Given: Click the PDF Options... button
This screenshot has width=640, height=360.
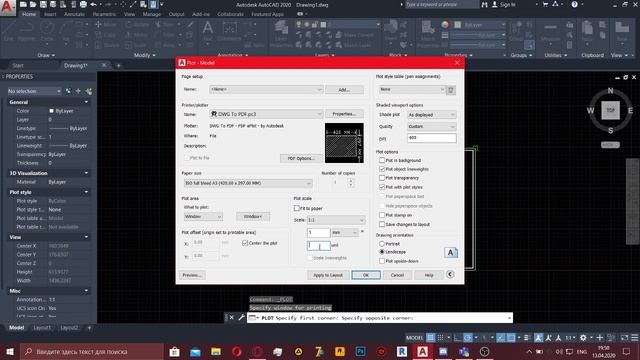Looking at the screenshot, I should tap(301, 158).
